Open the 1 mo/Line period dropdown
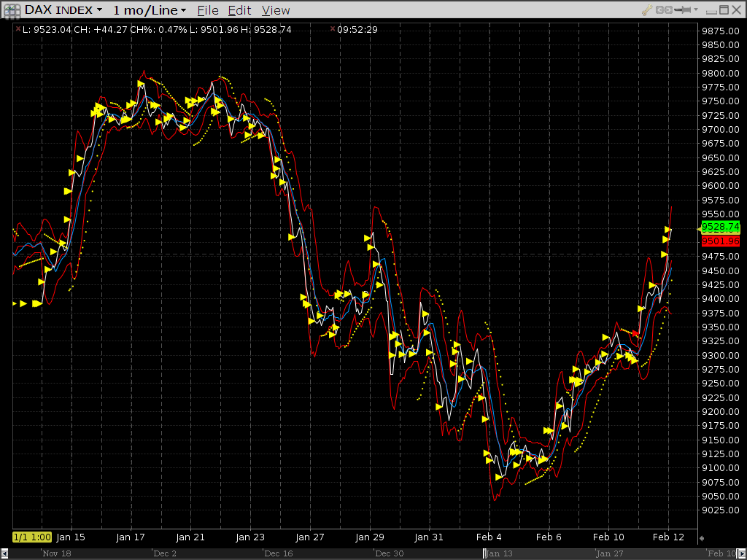 [x=183, y=10]
